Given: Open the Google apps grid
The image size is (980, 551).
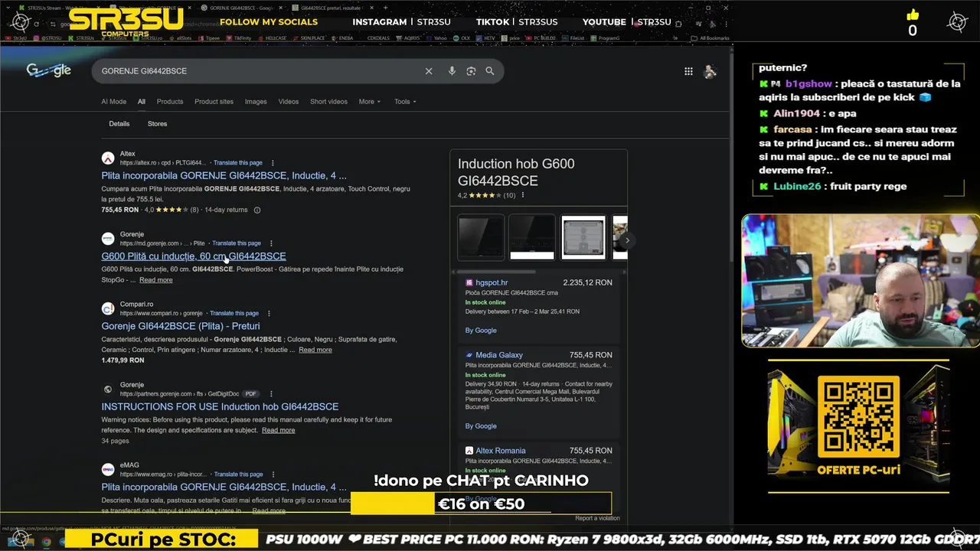Looking at the screenshot, I should pos(688,71).
